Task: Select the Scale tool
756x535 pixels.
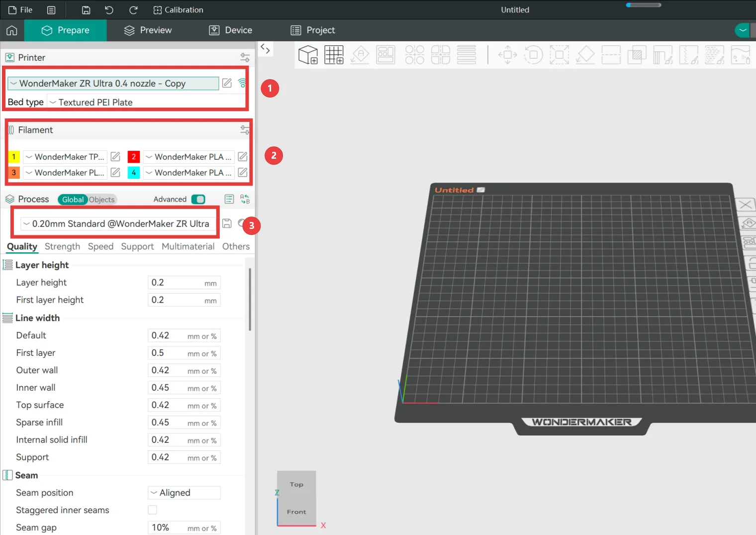Action: pyautogui.click(x=559, y=55)
